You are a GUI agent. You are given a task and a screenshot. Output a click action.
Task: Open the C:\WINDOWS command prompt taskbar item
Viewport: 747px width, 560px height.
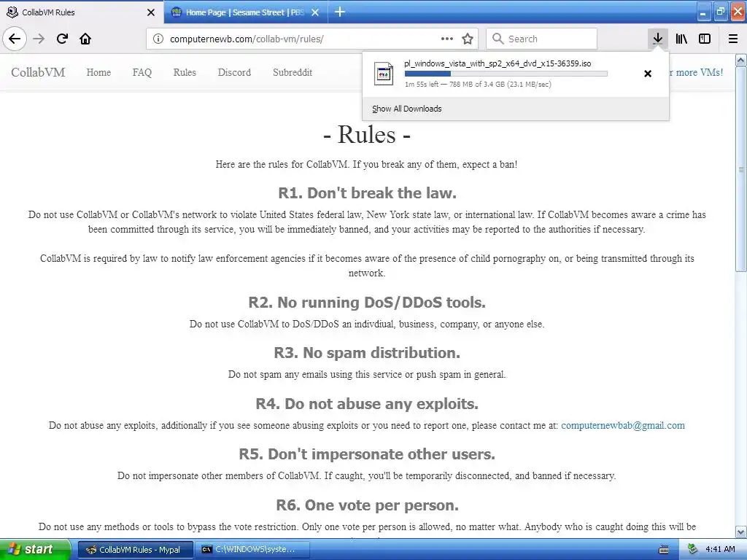(x=252, y=550)
